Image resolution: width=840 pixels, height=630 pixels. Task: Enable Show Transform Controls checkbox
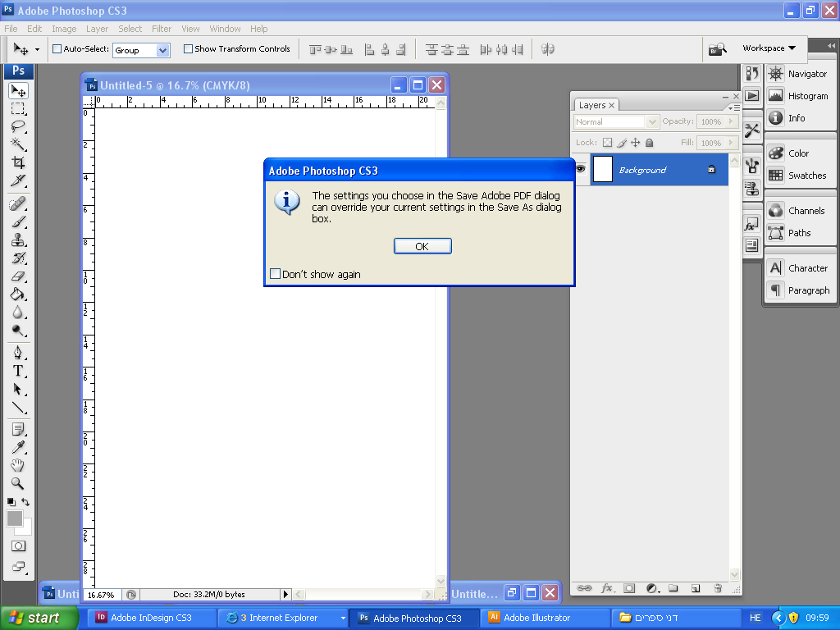(x=188, y=48)
